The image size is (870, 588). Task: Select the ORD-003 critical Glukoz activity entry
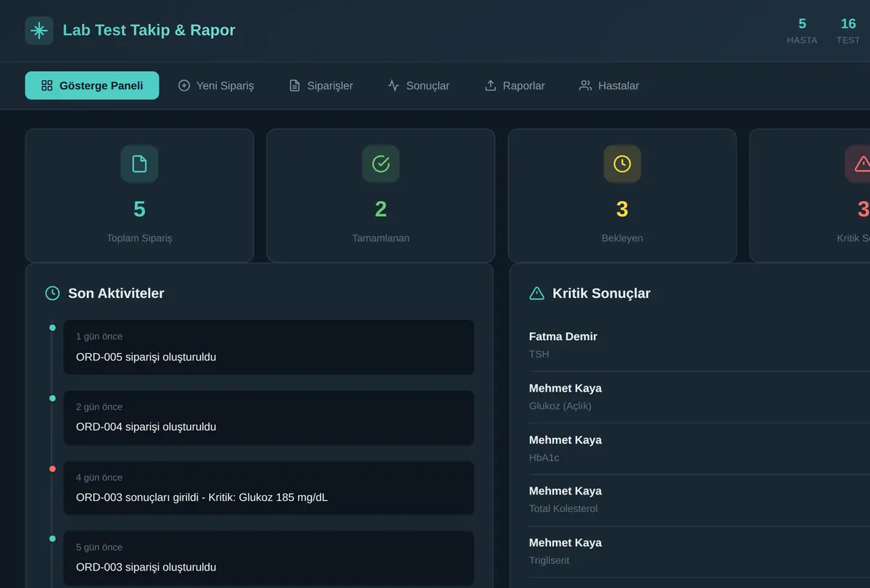269,488
